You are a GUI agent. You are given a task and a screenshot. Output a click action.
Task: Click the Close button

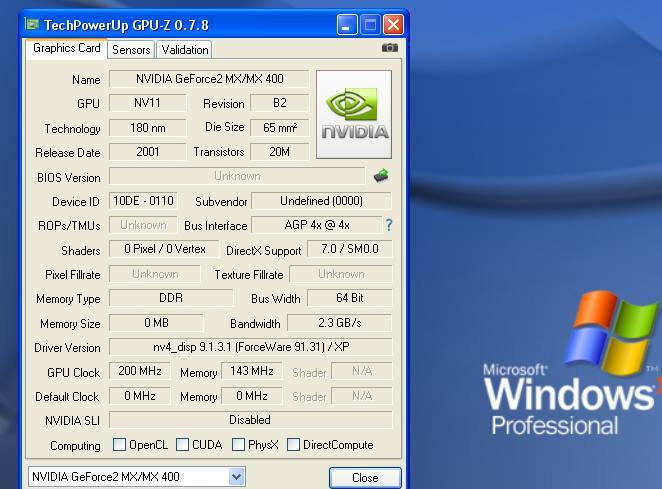tap(365, 478)
